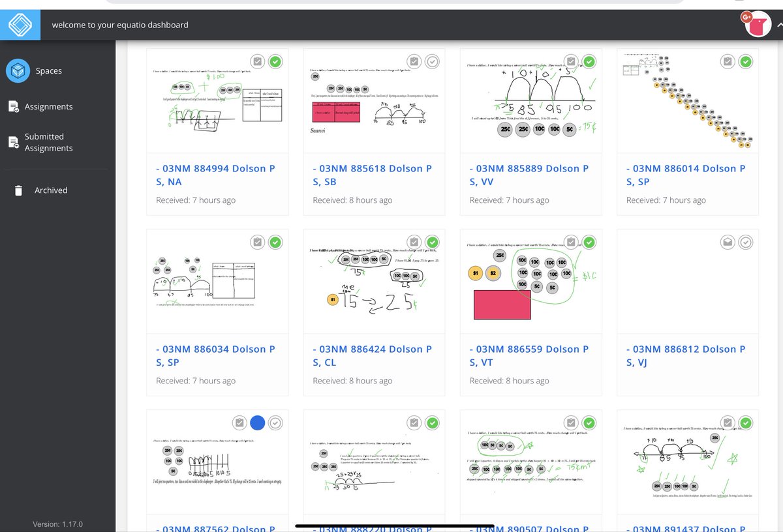Image resolution: width=783 pixels, height=532 pixels.
Task: Open link 03NM 886014 Dolson P S, SP
Action: (686, 175)
